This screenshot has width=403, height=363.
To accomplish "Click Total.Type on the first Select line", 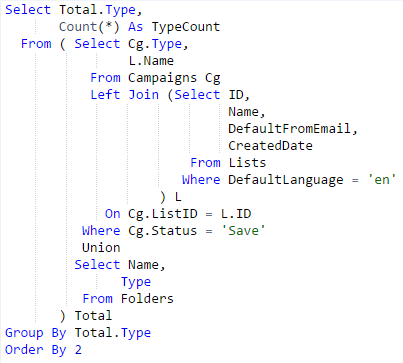I will (97, 10).
